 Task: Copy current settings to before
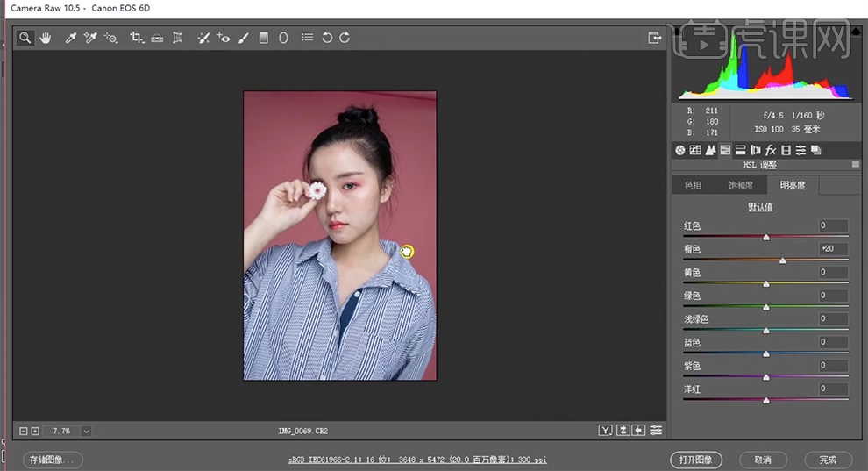[639, 430]
